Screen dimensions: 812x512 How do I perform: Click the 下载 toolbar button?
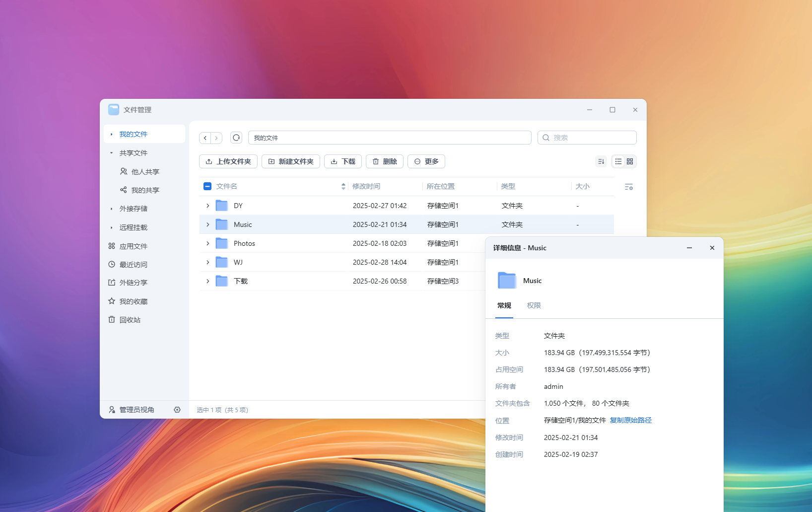[x=343, y=161]
